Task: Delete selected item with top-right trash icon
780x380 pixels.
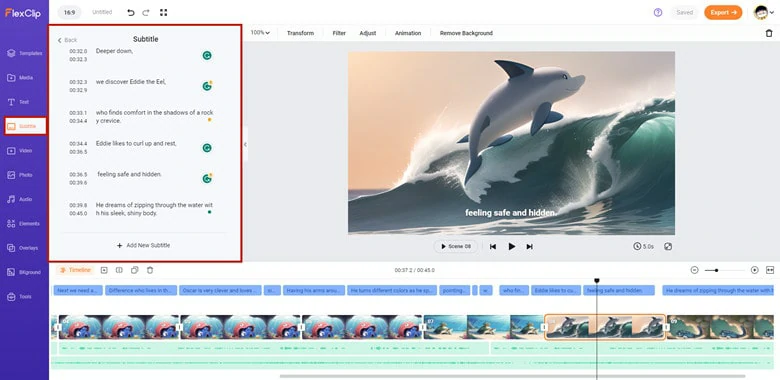Action: pyautogui.click(x=769, y=33)
